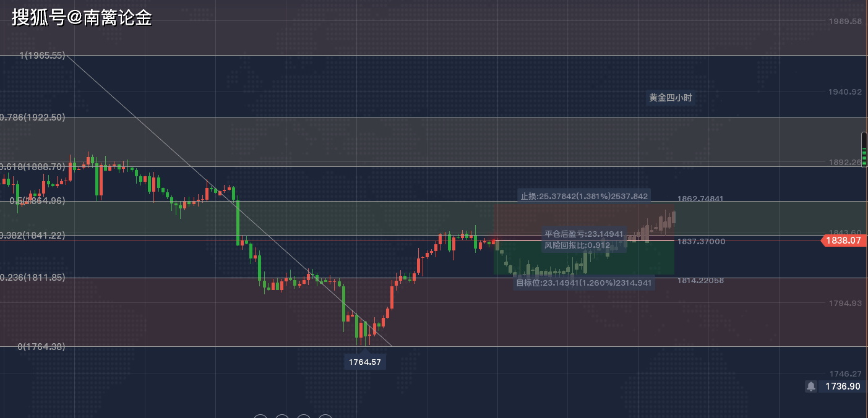
Task: Select the 1764.57 low price callout
Action: (364, 362)
